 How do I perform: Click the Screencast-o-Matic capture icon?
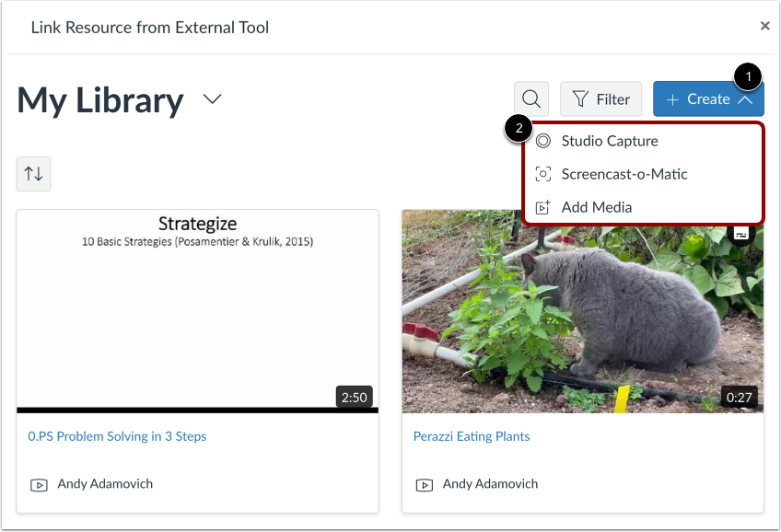coord(544,174)
